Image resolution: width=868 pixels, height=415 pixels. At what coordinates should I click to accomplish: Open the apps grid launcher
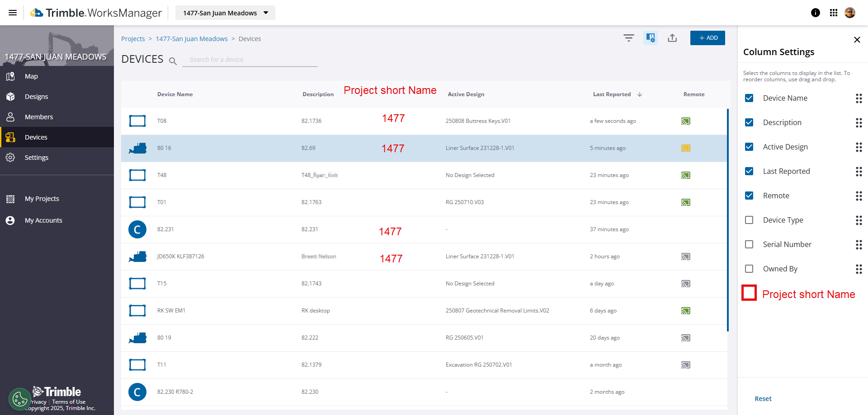[x=834, y=13]
